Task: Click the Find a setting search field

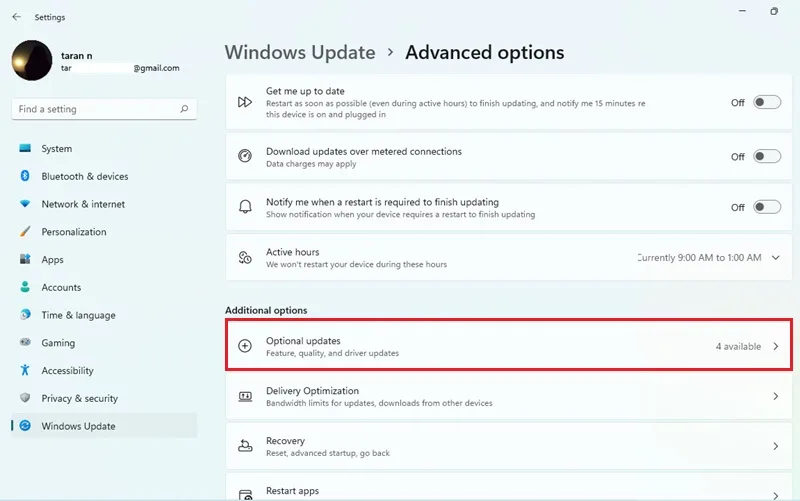Action: pos(104,109)
